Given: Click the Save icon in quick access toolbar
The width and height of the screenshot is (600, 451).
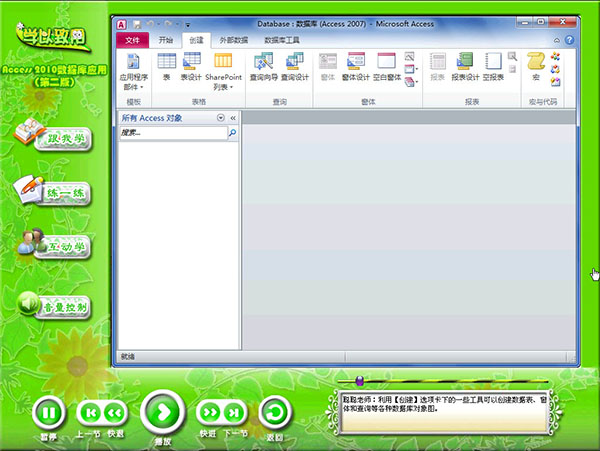Looking at the screenshot, I should (x=137, y=25).
